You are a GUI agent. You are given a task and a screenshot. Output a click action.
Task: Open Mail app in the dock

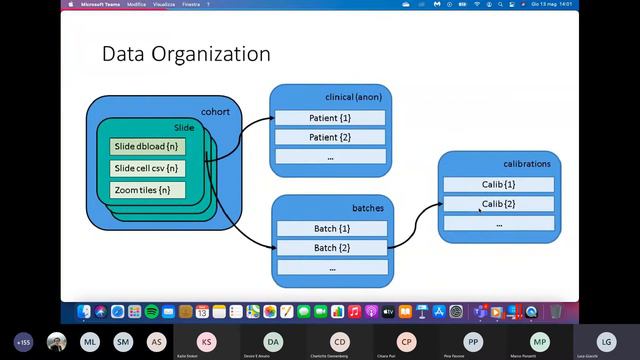point(168,312)
